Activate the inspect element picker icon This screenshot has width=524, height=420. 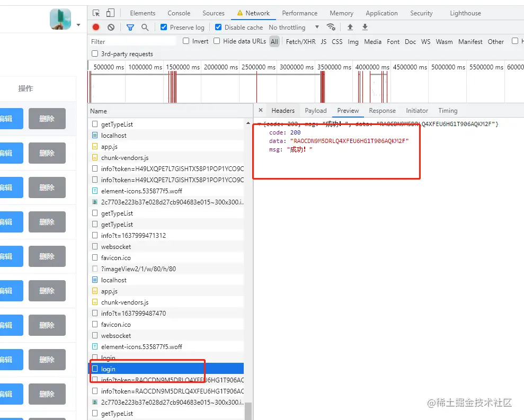tap(96, 13)
